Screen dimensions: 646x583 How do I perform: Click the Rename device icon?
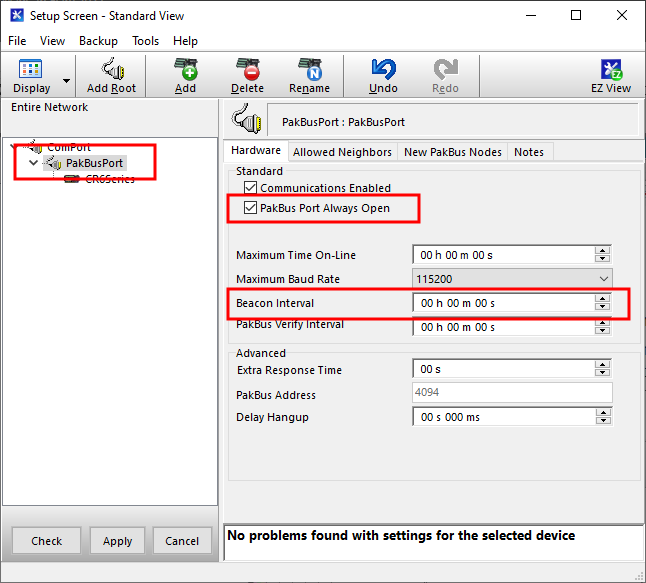tap(309, 70)
